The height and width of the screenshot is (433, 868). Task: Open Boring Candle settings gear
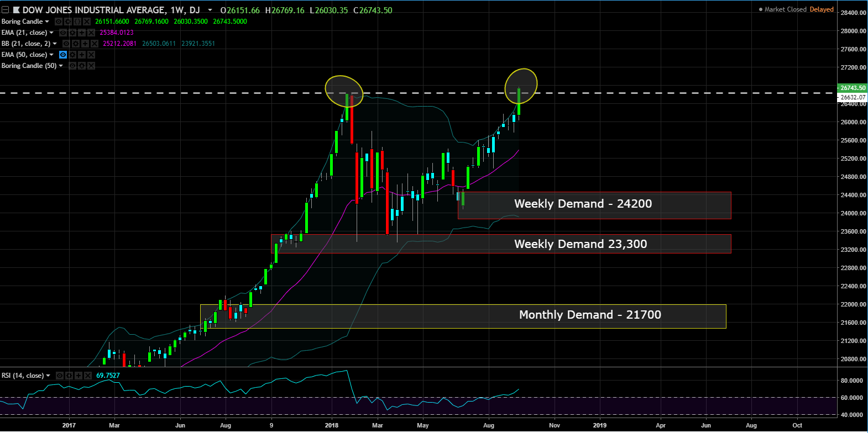pos(68,22)
